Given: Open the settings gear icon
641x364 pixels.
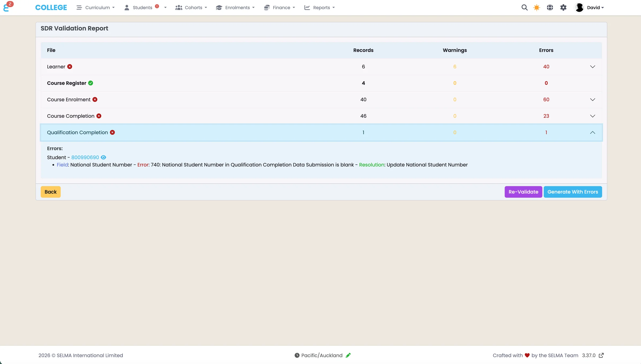Looking at the screenshot, I should [563, 7].
